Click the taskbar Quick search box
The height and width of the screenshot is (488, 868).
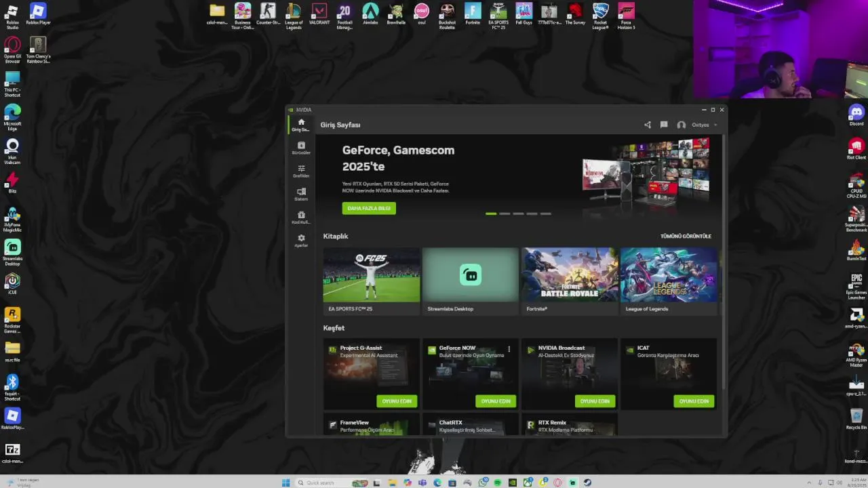[x=332, y=483]
